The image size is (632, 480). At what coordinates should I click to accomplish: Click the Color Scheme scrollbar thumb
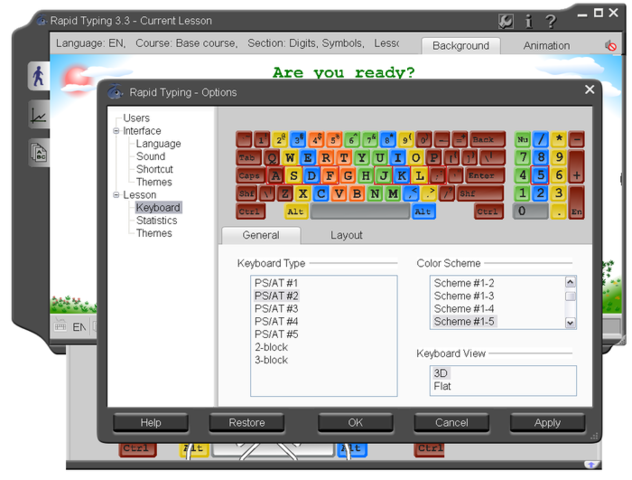570,297
